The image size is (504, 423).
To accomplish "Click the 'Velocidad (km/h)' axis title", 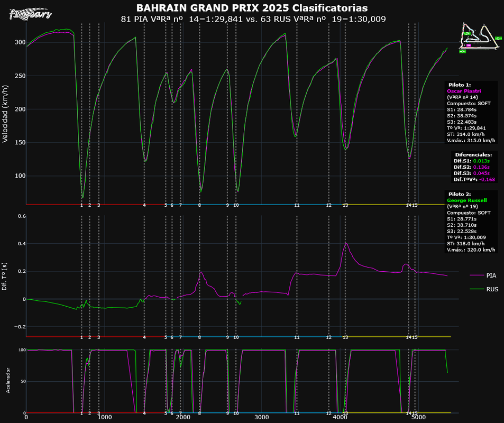I will tap(5, 114).
